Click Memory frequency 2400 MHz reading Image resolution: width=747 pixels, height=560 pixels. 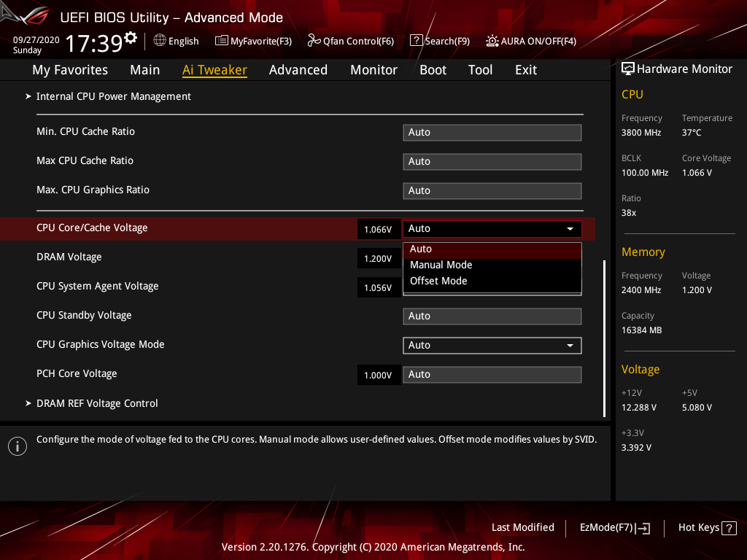coord(640,290)
